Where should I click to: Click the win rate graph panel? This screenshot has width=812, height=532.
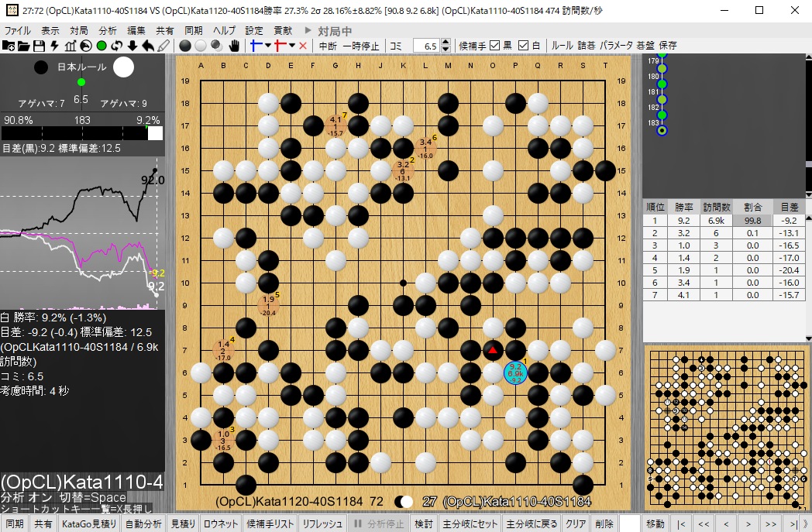point(82,233)
